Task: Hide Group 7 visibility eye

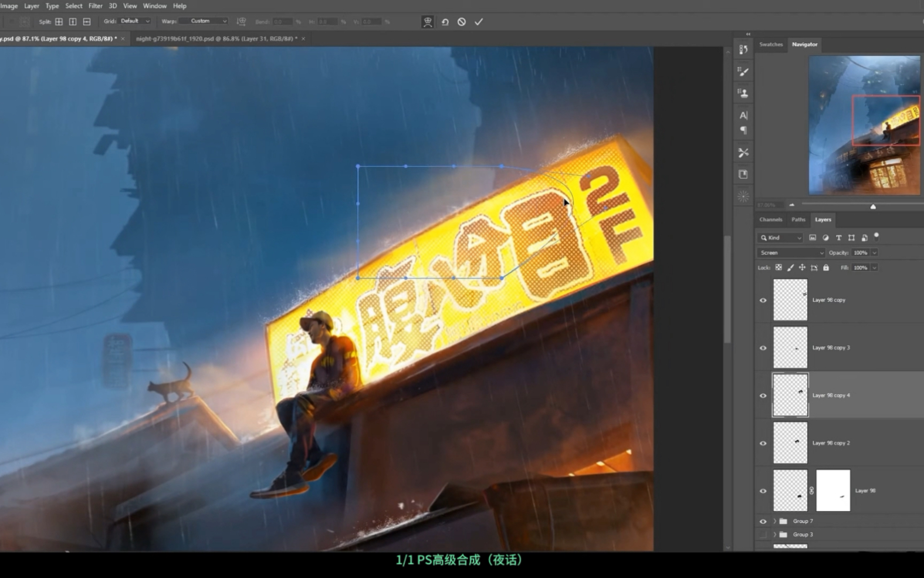Action: (x=763, y=521)
